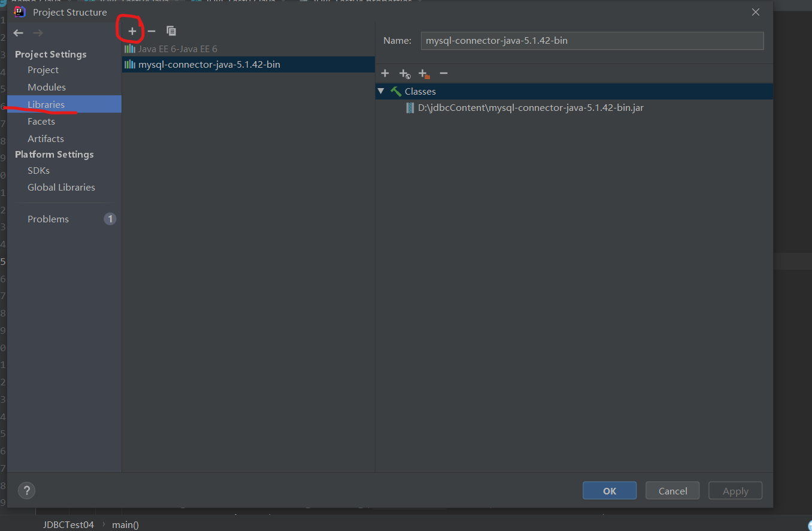
Task: Click the Cancel button
Action: (x=672, y=491)
